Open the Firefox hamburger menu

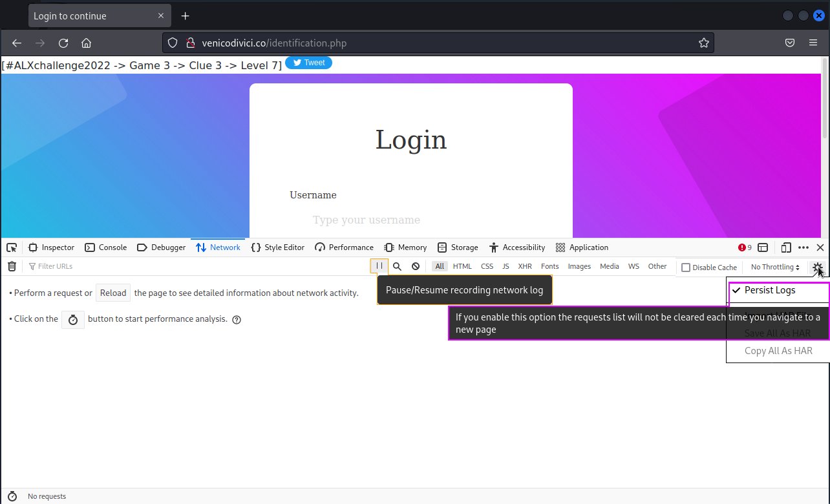[813, 43]
